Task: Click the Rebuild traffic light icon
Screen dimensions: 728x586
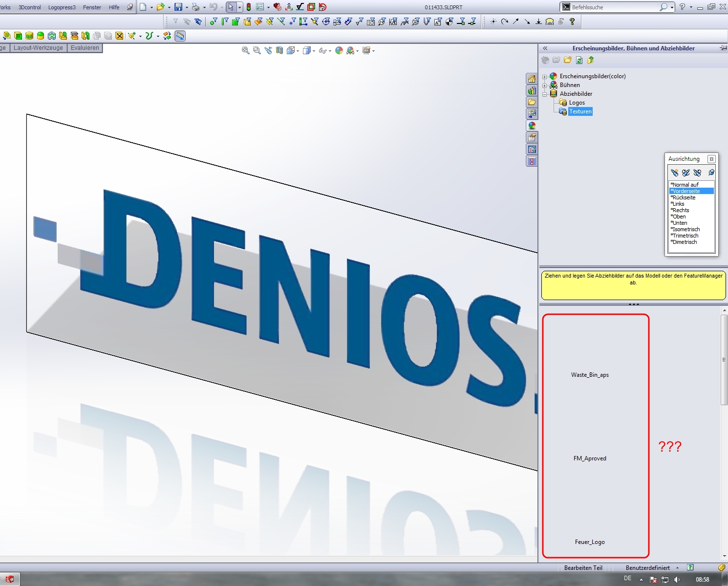Action: 249,7
